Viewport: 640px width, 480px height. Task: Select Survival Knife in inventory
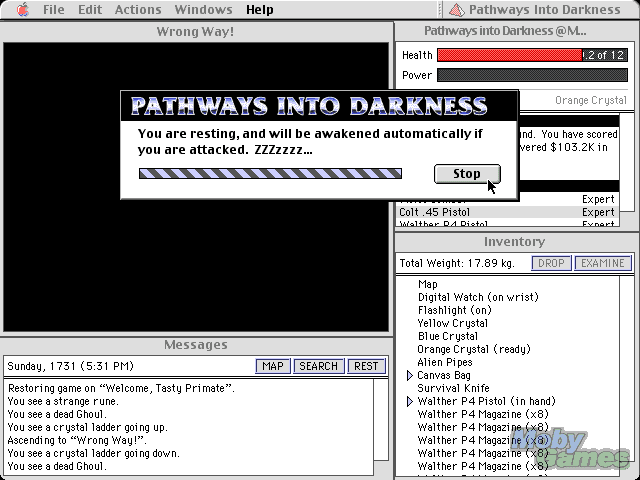point(453,389)
